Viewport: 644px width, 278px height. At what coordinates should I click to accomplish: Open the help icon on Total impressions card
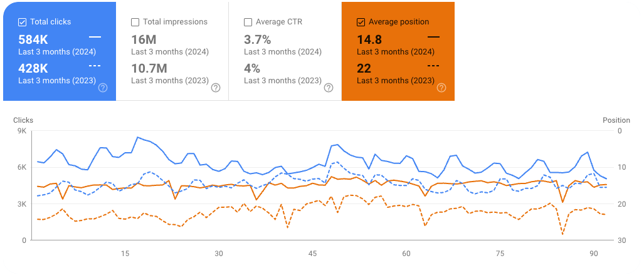pos(216,88)
